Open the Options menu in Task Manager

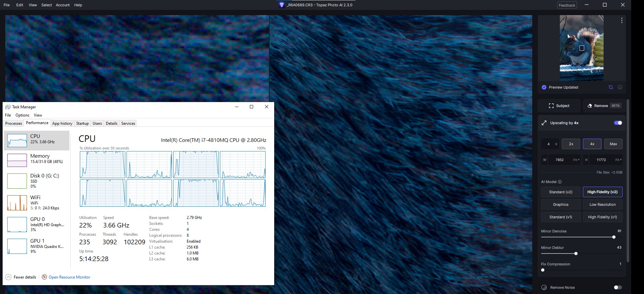(x=22, y=115)
